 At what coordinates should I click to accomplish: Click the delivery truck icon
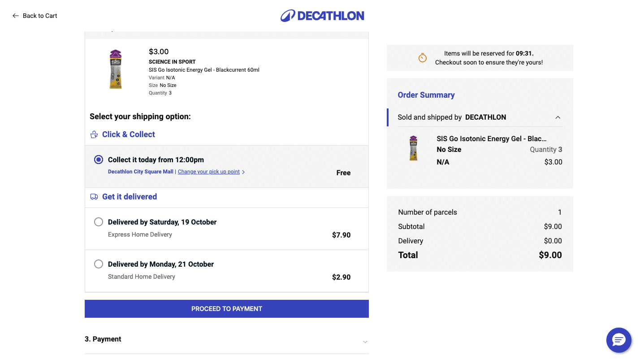point(94,197)
